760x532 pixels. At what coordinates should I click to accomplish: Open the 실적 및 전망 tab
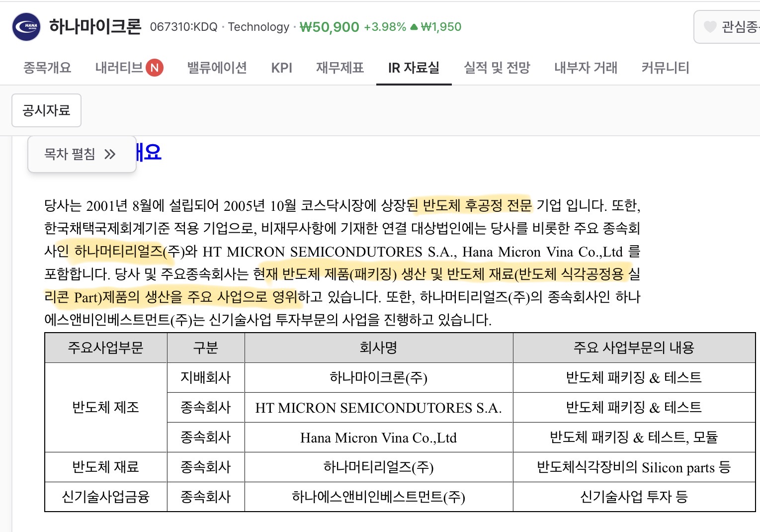click(497, 68)
